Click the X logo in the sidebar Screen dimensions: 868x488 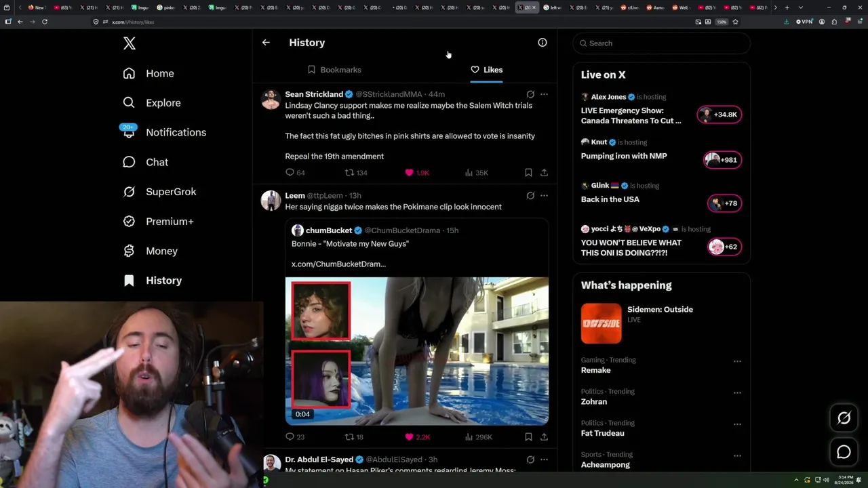(130, 43)
